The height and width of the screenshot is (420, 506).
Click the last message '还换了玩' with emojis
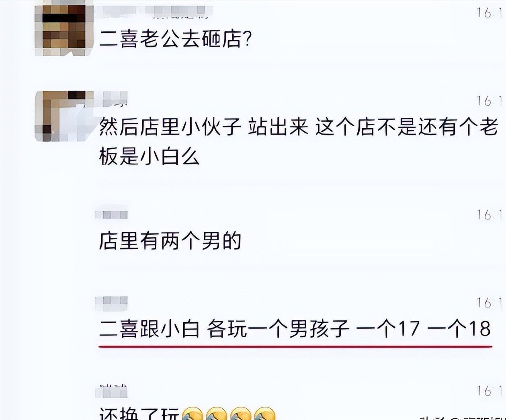188,413
